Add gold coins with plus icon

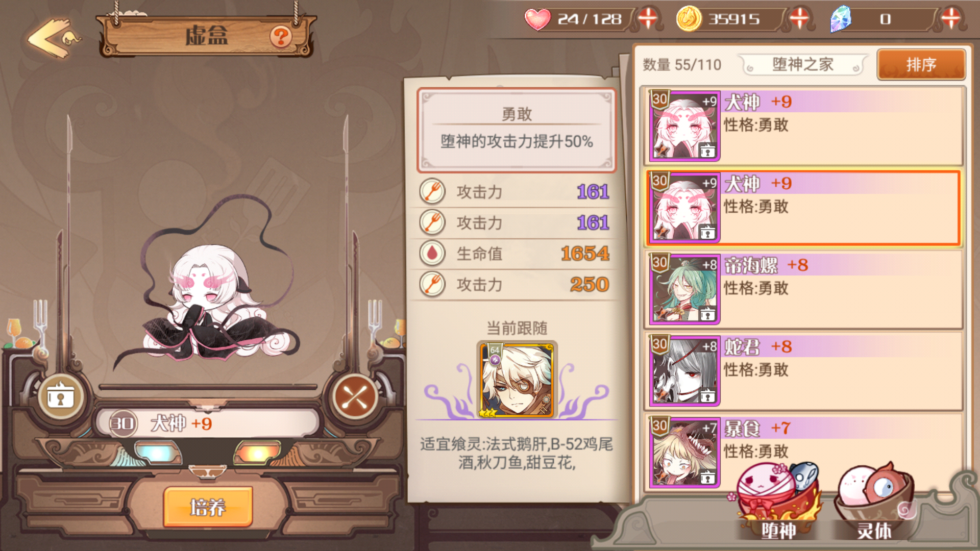799,19
